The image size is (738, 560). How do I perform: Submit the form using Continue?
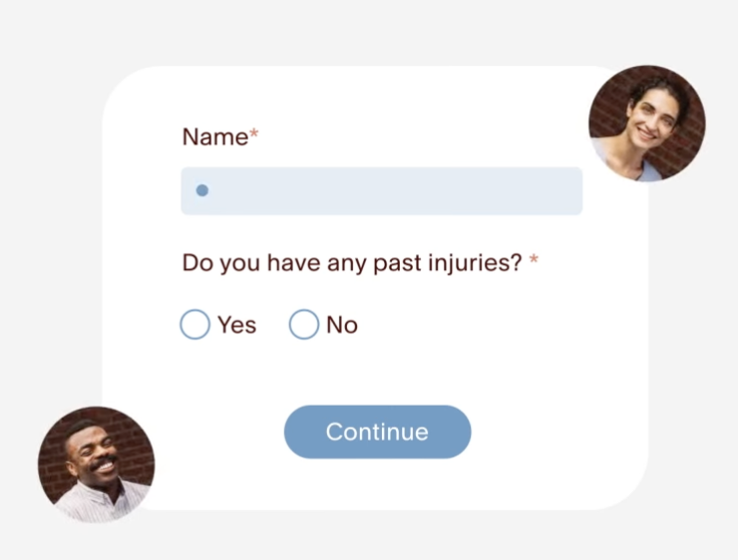[x=377, y=431]
